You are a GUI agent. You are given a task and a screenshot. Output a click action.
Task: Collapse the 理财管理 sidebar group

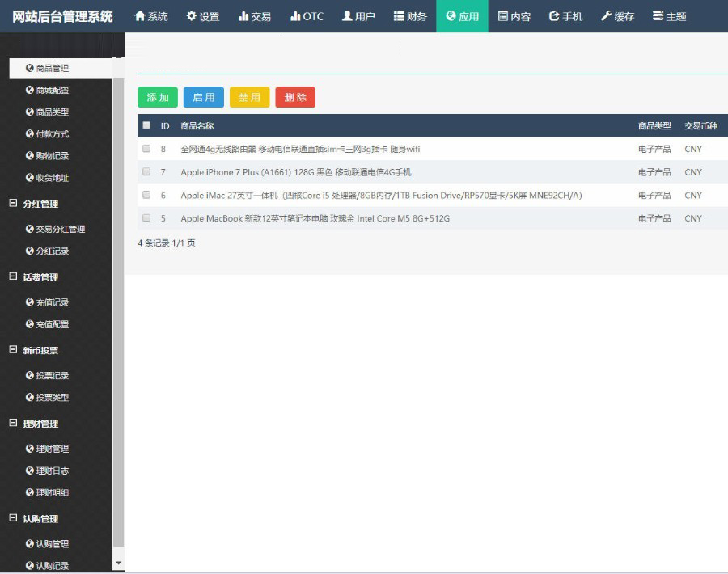(x=13, y=424)
